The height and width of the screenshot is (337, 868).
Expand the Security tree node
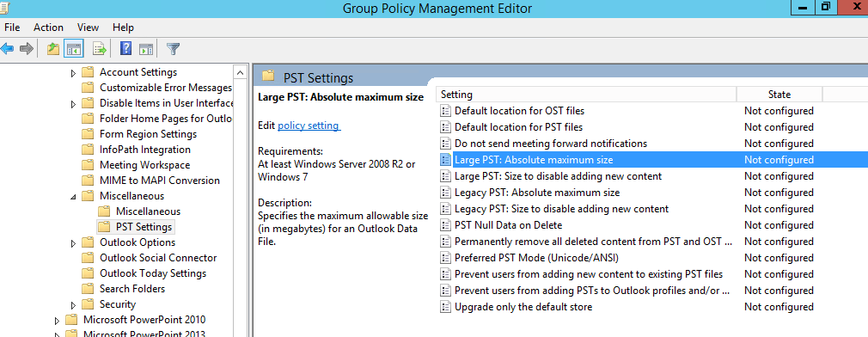[x=74, y=305]
